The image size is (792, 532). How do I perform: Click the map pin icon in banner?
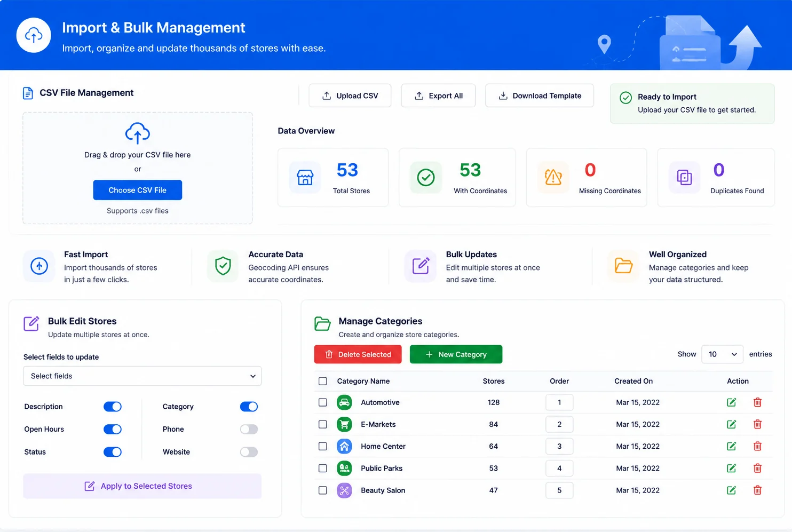tap(604, 44)
